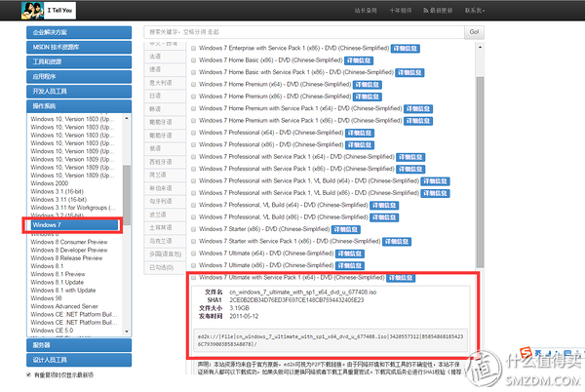The height and width of the screenshot is (392, 585).
Task: Click the left list scroll-up arrow
Action: (127, 118)
